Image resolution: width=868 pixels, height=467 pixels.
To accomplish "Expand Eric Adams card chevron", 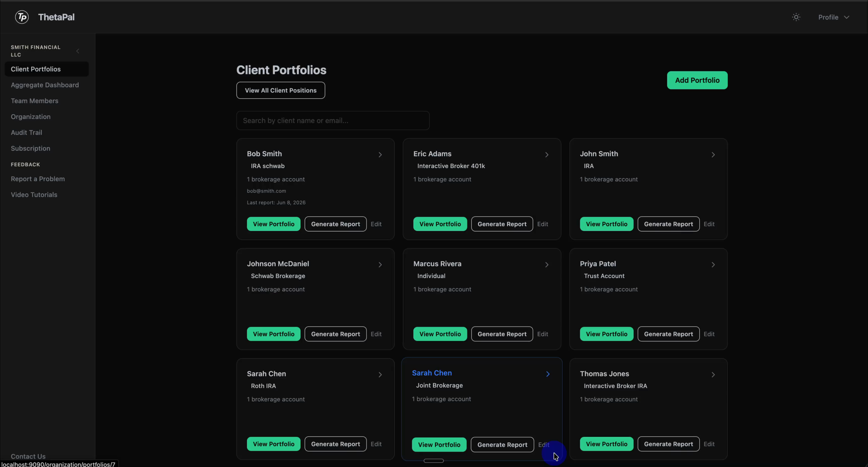I will tap(547, 155).
